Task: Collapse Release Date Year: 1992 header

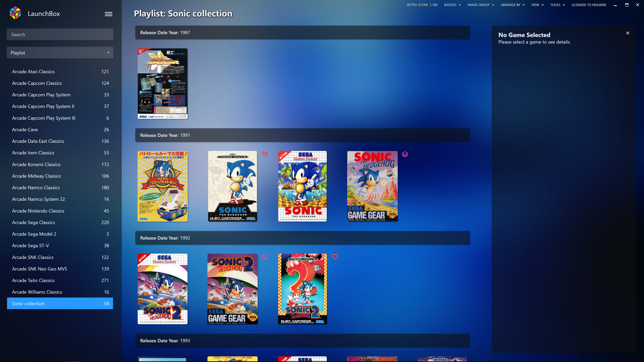Action: [303, 238]
